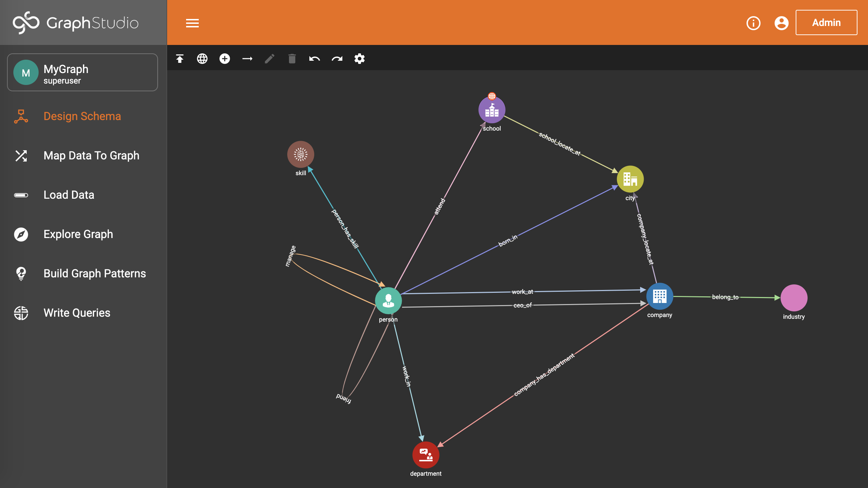868x488 pixels.
Task: Click the redo arrow icon in toolbar
Action: [337, 58]
